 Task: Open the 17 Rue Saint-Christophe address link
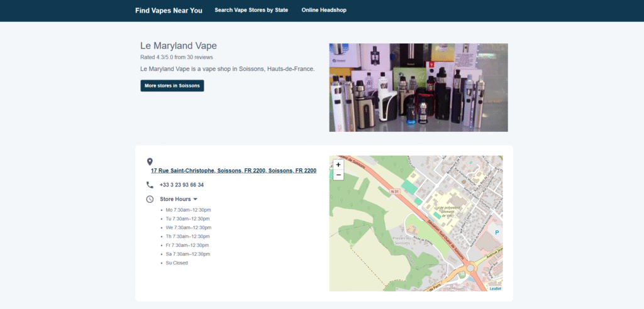point(233,171)
